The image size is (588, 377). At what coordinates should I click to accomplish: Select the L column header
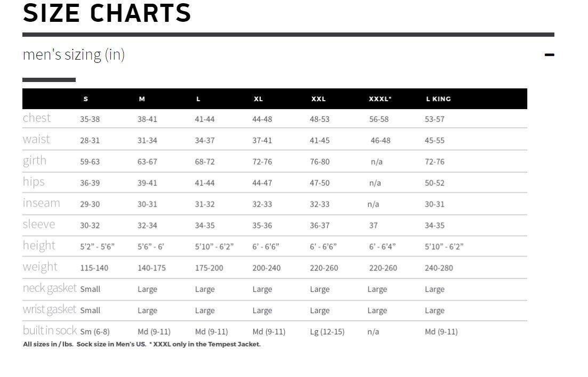pos(198,99)
